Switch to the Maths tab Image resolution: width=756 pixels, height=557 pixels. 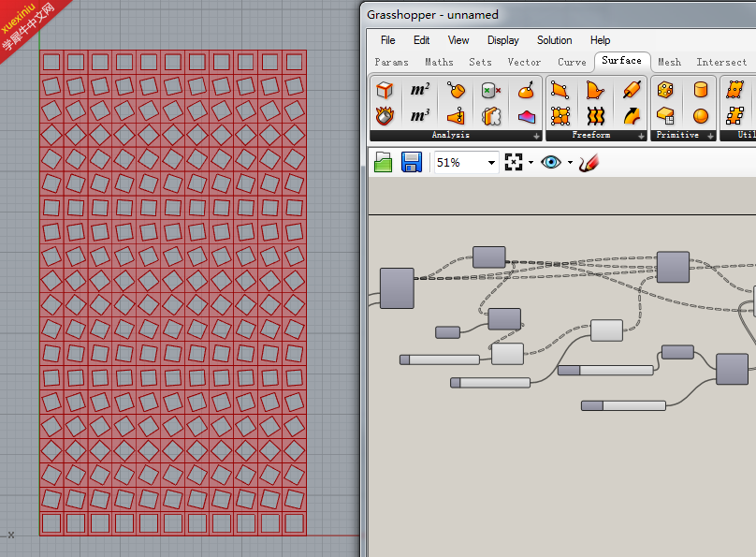[439, 62]
